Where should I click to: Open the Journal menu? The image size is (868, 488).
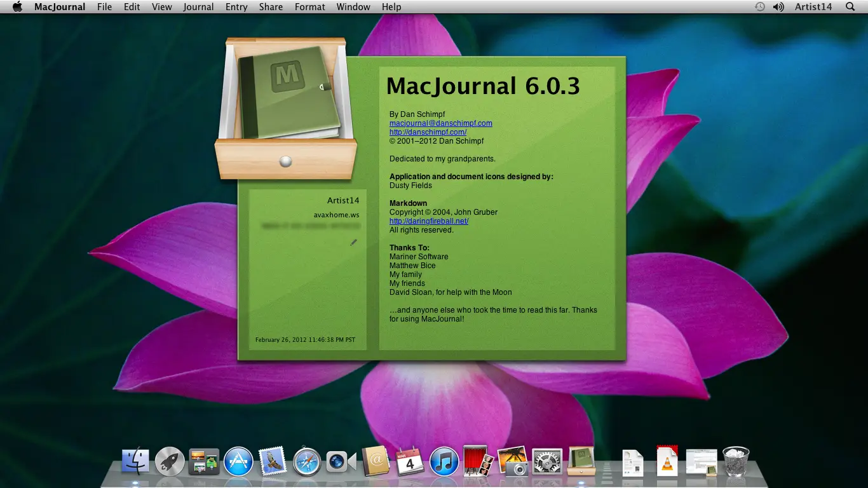198,7
